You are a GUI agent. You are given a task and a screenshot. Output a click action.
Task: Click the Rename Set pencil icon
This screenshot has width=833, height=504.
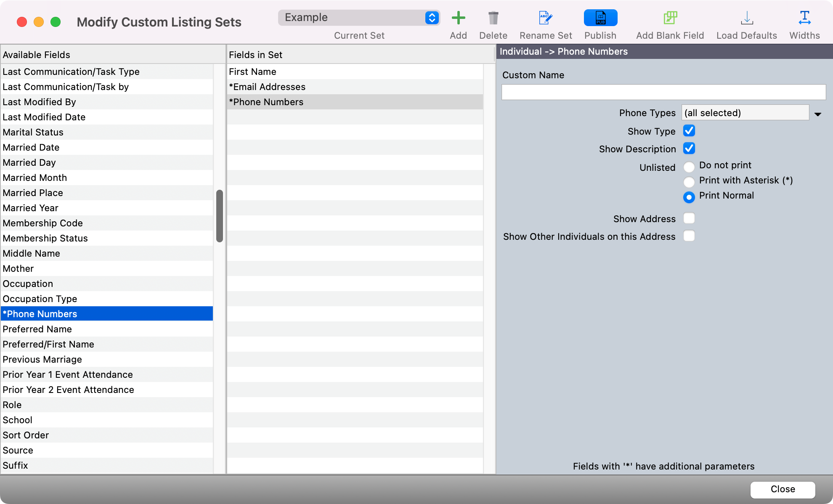coord(546,18)
